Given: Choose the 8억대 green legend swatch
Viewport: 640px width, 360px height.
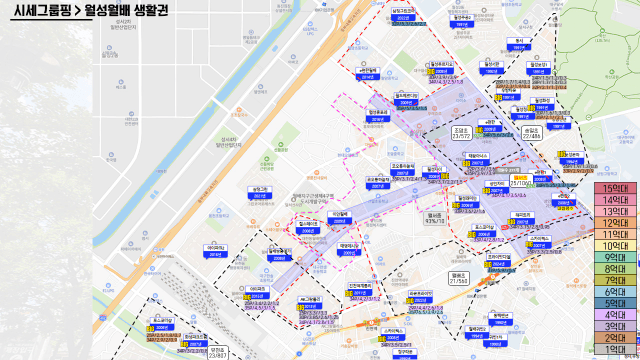Looking at the screenshot, I should click(x=616, y=269).
